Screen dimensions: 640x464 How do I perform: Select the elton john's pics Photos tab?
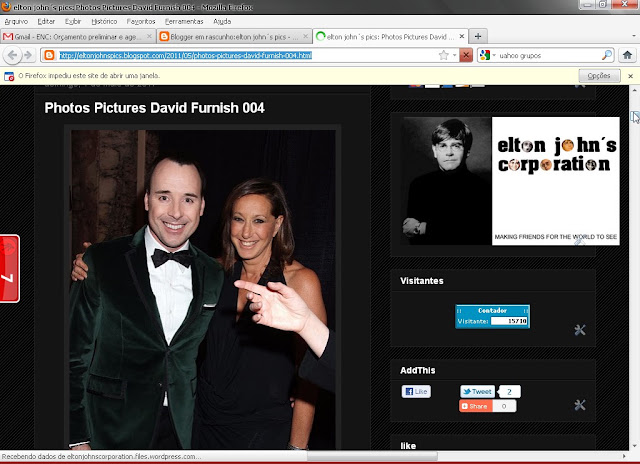click(390, 36)
